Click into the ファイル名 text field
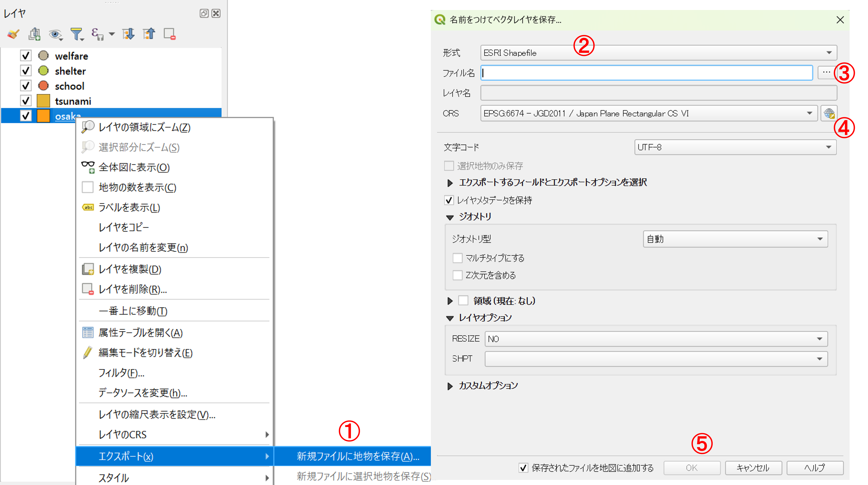The image size is (868, 485). coord(646,73)
